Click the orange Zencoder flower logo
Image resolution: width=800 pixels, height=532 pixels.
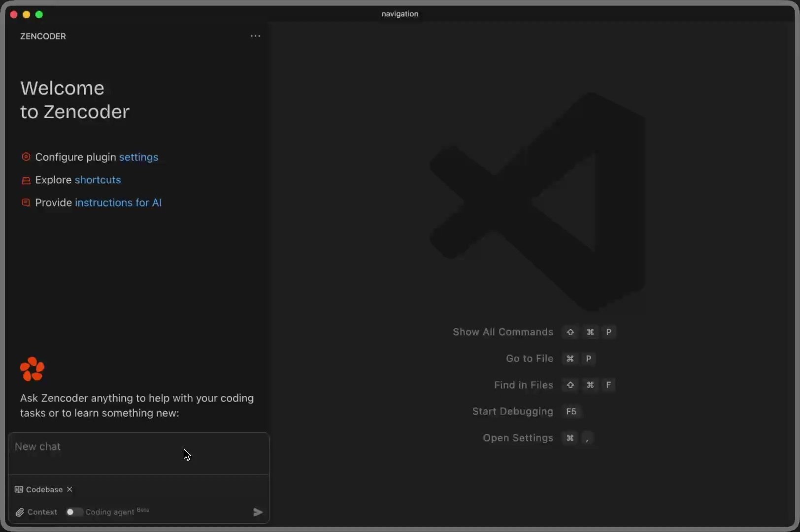pos(33,369)
